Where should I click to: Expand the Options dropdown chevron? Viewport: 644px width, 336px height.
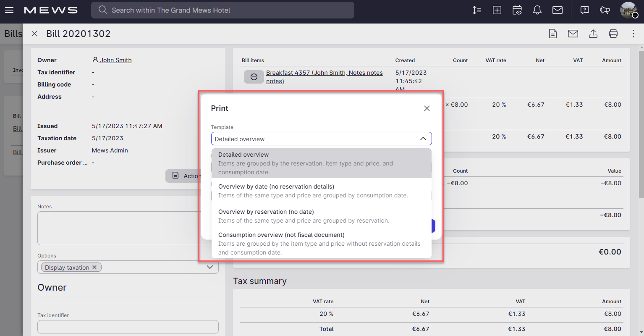(x=210, y=267)
